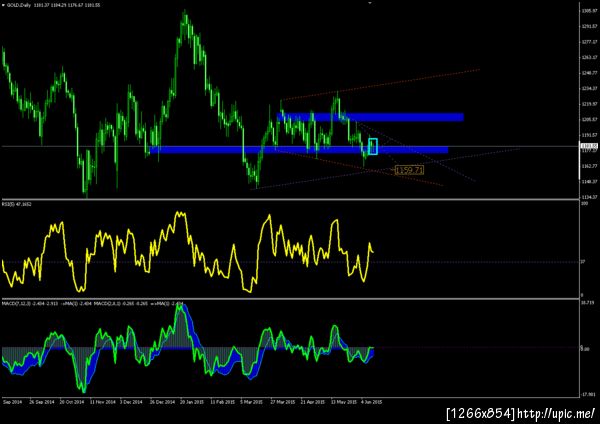Click the '21 Apr 2015' date label
The image size is (600, 424).
[313, 402]
